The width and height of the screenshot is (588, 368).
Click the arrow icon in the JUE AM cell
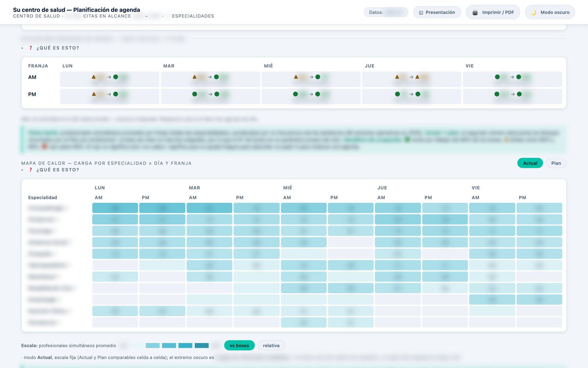click(411, 77)
